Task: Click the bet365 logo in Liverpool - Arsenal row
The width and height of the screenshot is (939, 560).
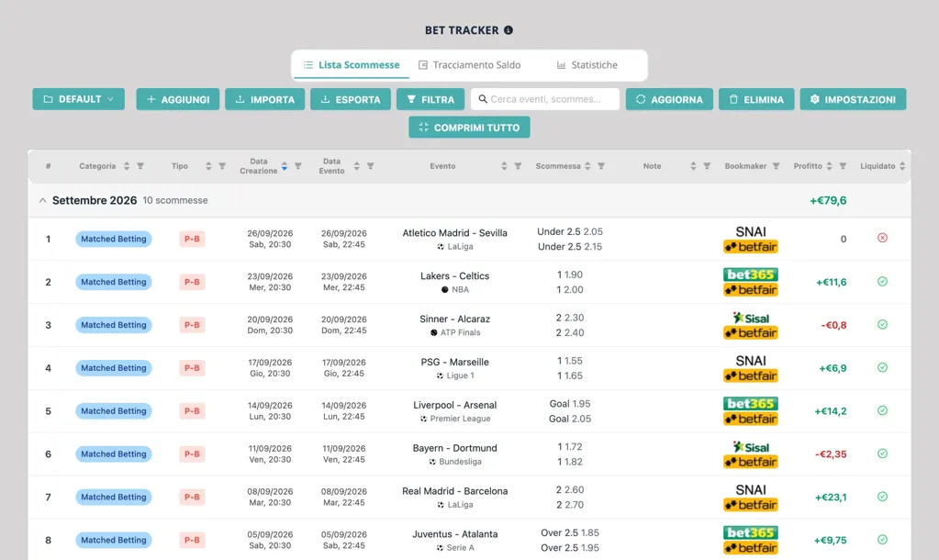Action: point(751,404)
